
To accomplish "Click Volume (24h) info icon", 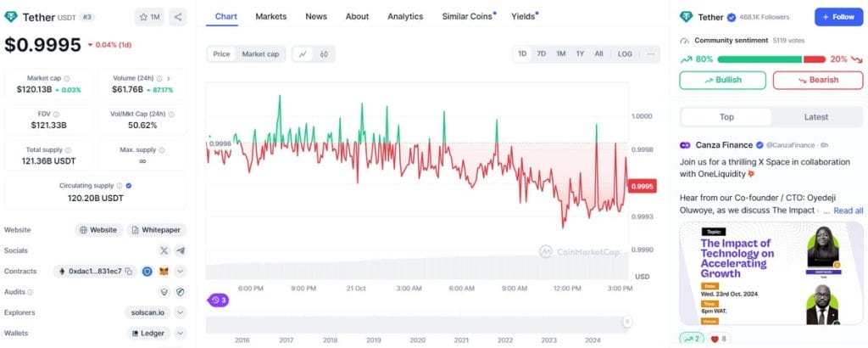I will point(159,79).
